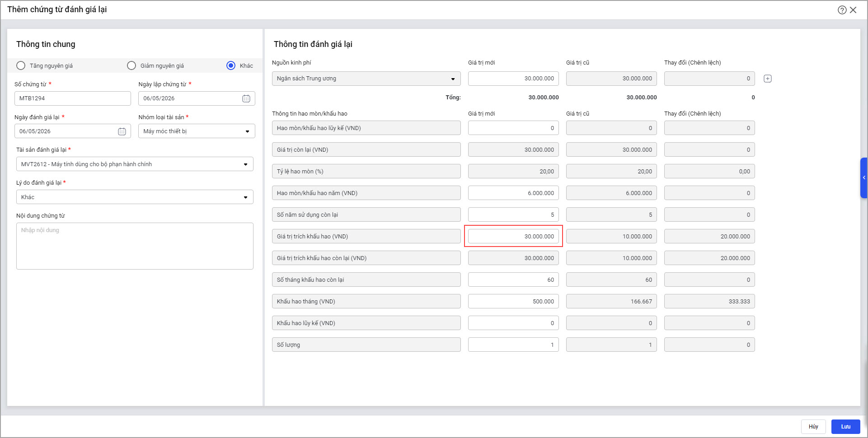
Task: Edit new Số năm sử dụng còn lại
Action: coord(513,214)
